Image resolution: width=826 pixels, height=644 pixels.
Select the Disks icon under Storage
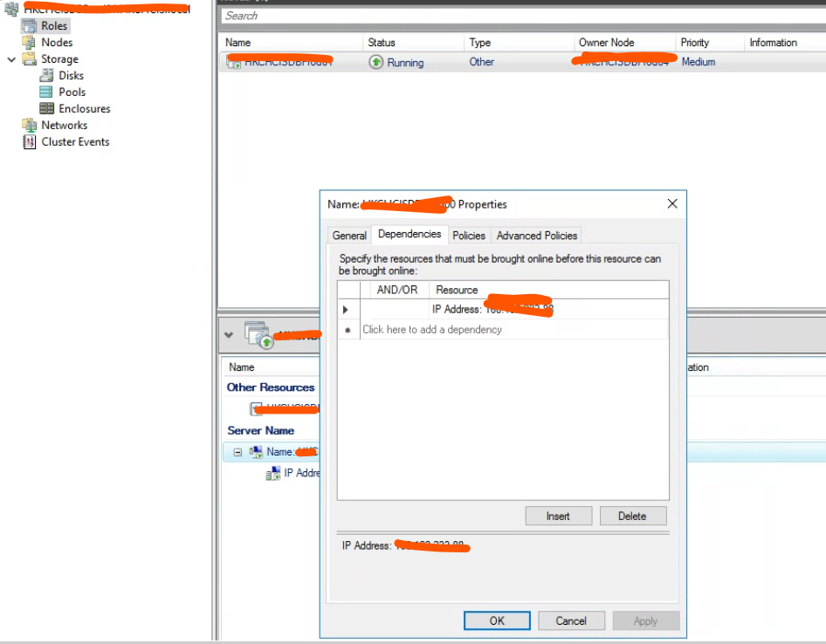point(46,75)
